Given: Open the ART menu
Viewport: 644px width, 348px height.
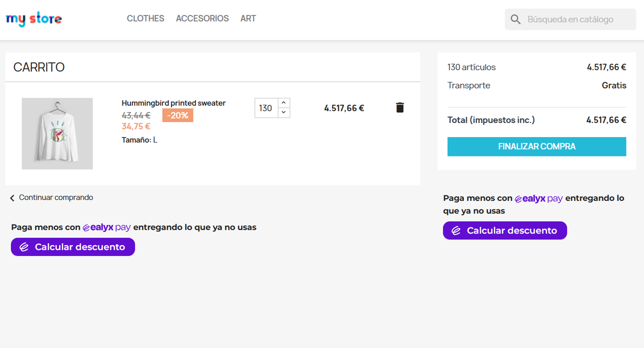Looking at the screenshot, I should [x=248, y=19].
